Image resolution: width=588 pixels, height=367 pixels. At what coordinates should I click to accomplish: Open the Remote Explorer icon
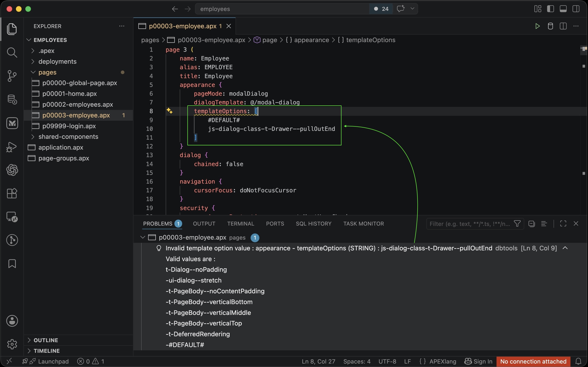12,217
